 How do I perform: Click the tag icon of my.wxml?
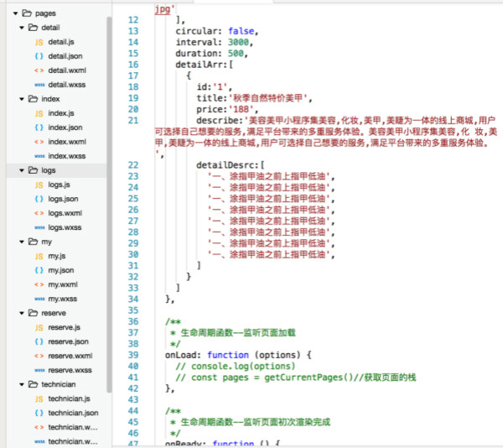click(x=39, y=284)
